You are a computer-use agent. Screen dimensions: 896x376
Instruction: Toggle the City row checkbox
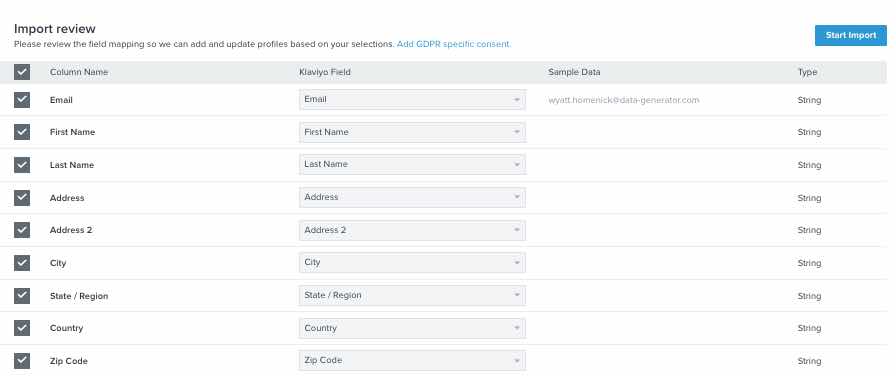[x=22, y=263]
